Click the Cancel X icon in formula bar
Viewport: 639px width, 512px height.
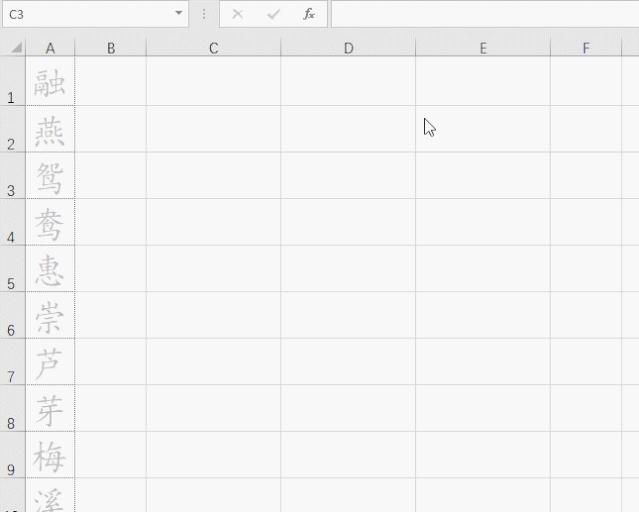coord(238,15)
